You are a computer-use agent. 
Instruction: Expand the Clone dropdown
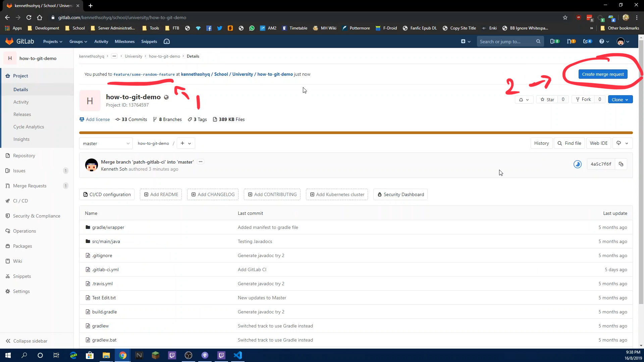tap(620, 99)
